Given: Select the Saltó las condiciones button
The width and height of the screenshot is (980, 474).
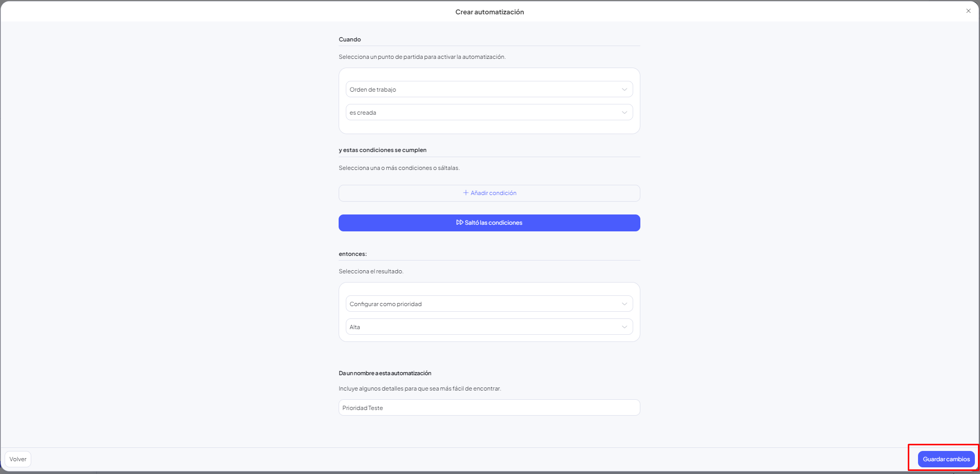Looking at the screenshot, I should pos(489,223).
